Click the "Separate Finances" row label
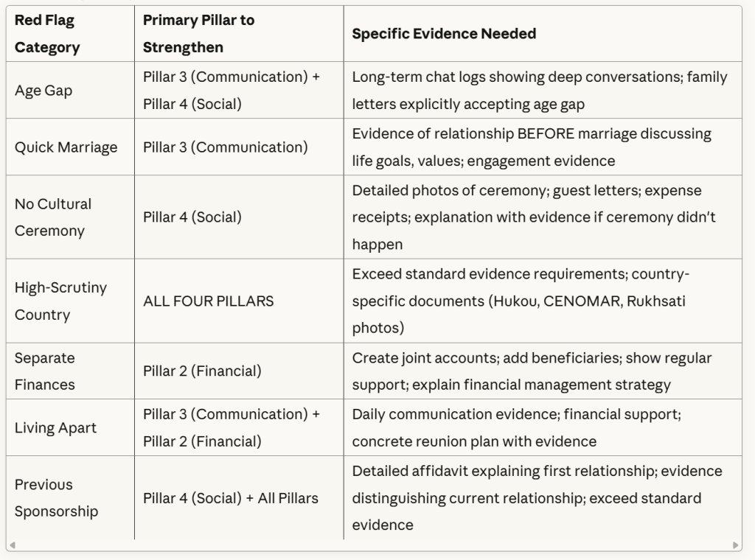Viewport: 755px width, 560px height. [44, 371]
